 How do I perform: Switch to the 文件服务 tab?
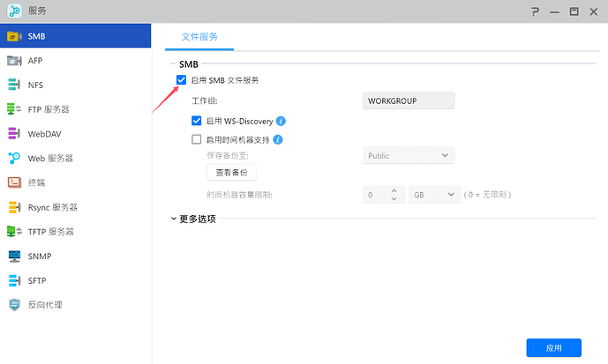199,37
